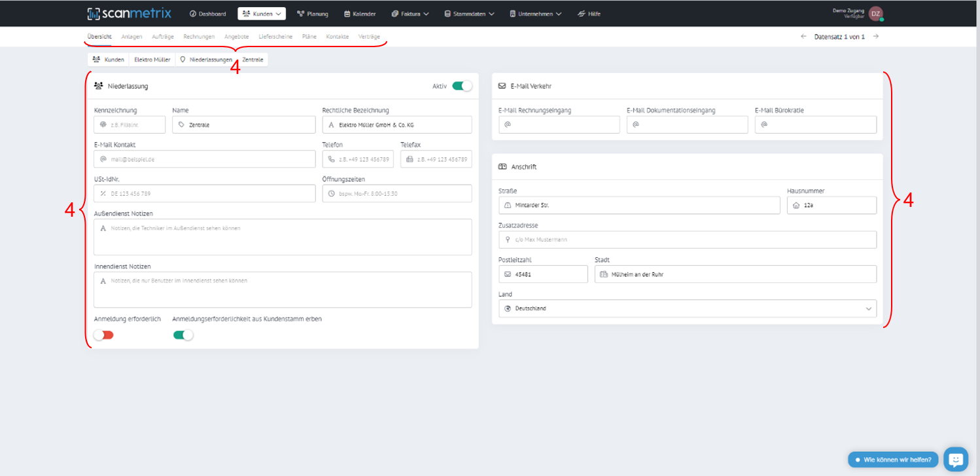Click the Zusatzadresse input field

(688, 240)
